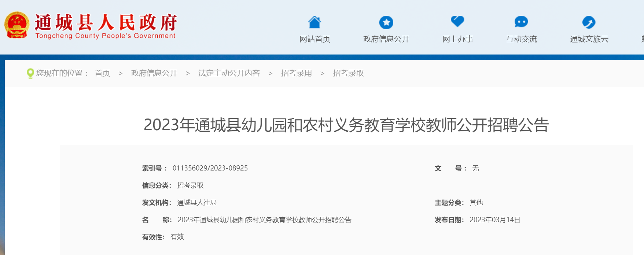
Task: Click the 您现在的位置 label
Action: click(x=62, y=73)
